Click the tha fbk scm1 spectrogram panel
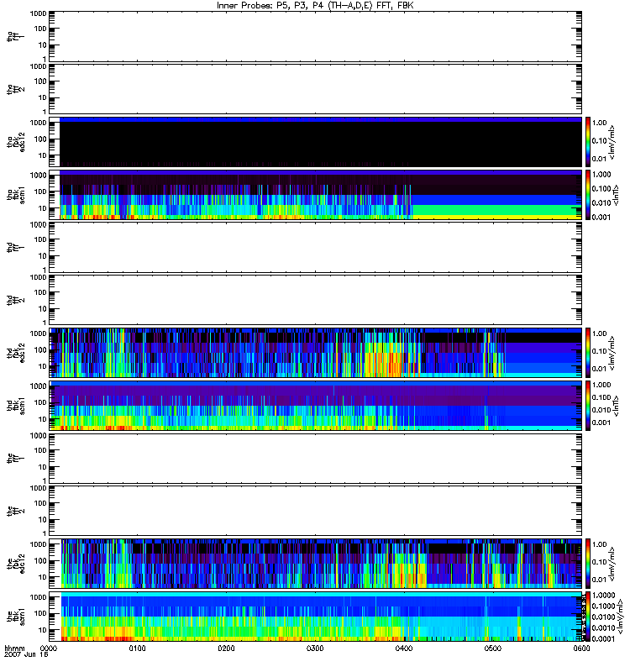 point(316,195)
